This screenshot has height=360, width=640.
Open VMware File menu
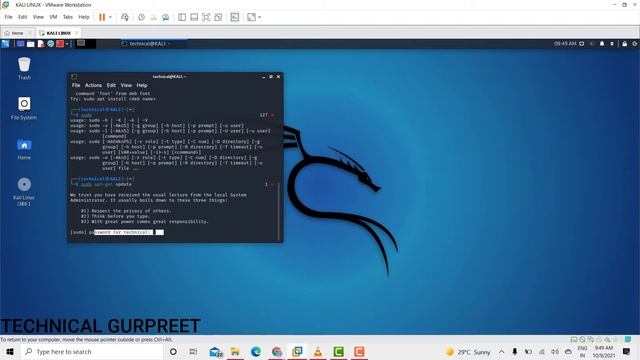click(x=9, y=17)
